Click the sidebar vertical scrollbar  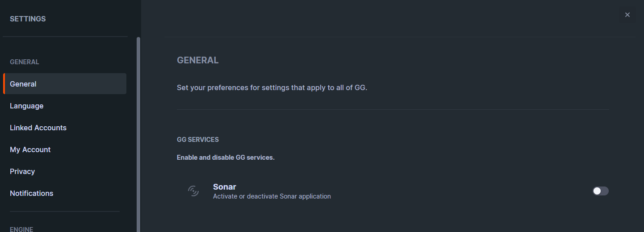tap(138, 134)
